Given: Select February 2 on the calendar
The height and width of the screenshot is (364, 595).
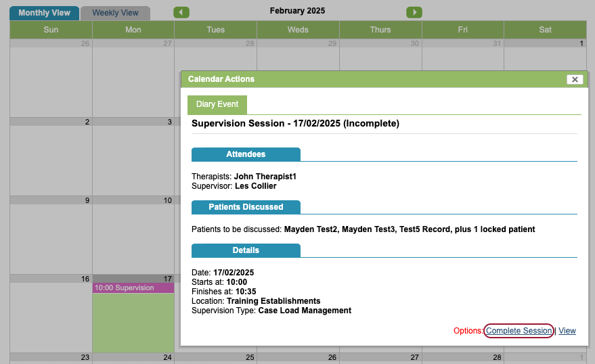Looking at the screenshot, I should coord(51,160).
